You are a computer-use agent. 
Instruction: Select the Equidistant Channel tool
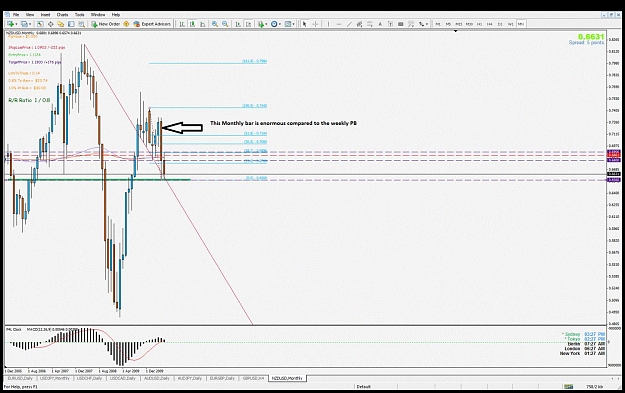[x=360, y=24]
